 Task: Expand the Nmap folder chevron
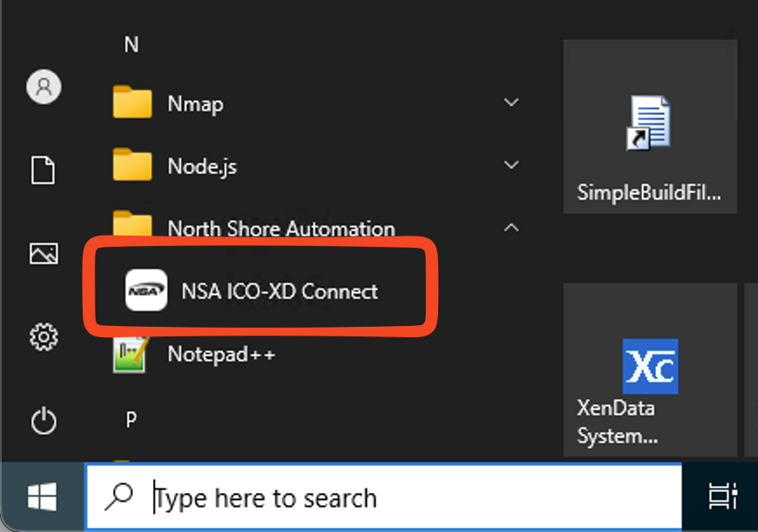click(511, 103)
